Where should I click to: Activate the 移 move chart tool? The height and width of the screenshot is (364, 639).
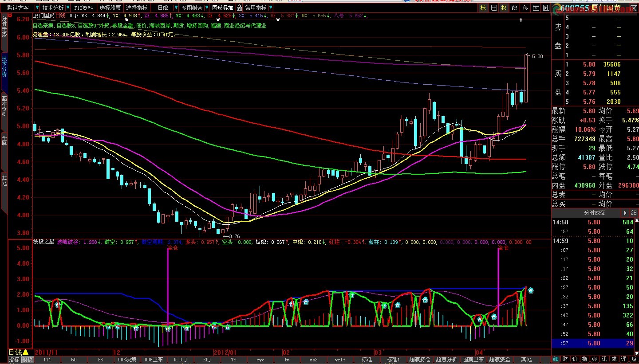click(x=525, y=8)
